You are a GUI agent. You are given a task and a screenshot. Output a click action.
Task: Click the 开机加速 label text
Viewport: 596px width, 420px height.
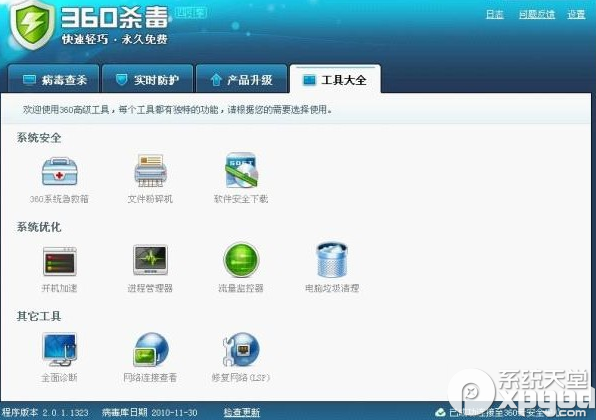click(x=59, y=288)
